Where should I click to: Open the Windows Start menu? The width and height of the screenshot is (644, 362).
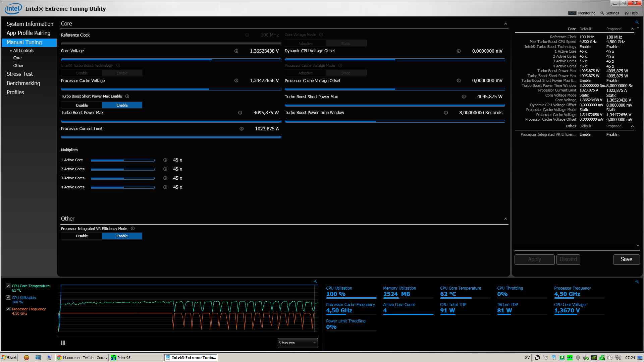[9, 358]
